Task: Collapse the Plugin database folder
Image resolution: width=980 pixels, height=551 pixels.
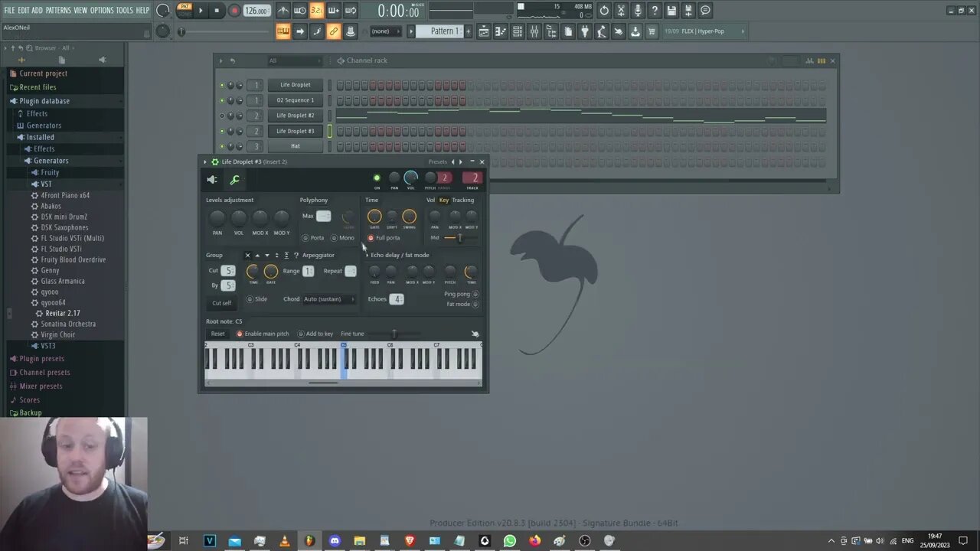Action: click(44, 101)
